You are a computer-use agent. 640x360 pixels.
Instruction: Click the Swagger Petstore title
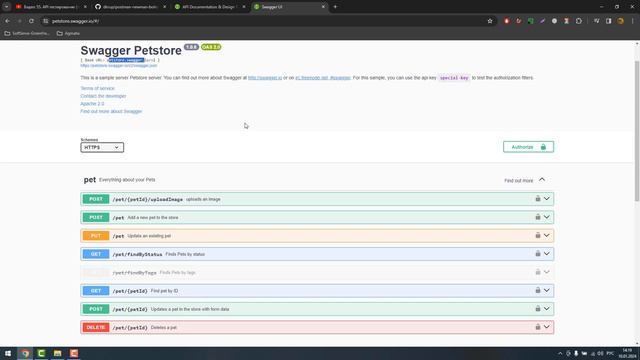131,50
